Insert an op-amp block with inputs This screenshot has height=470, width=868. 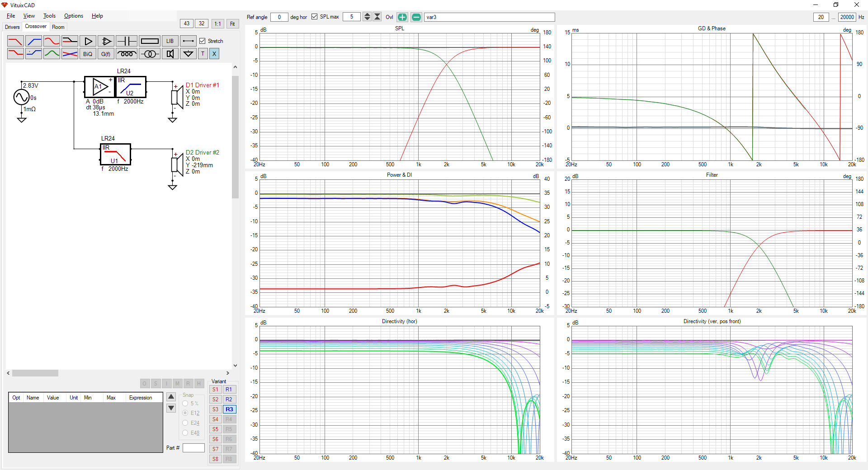click(x=106, y=41)
